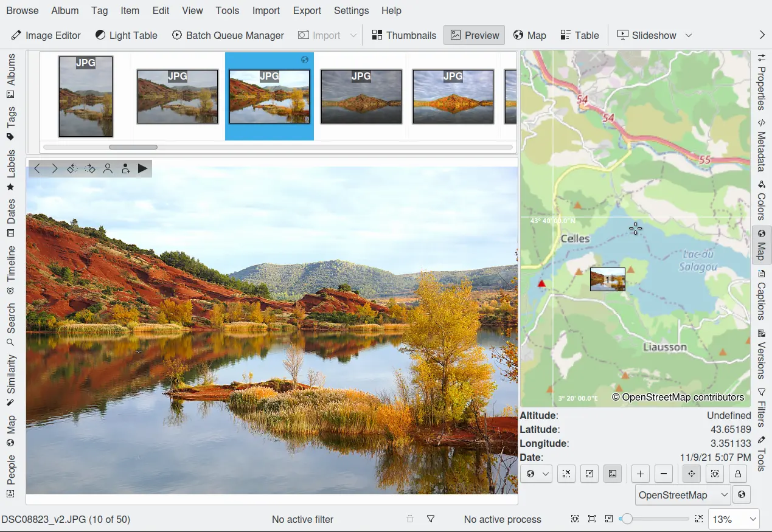
Task: Click the add face tag icon
Action: [x=125, y=168]
